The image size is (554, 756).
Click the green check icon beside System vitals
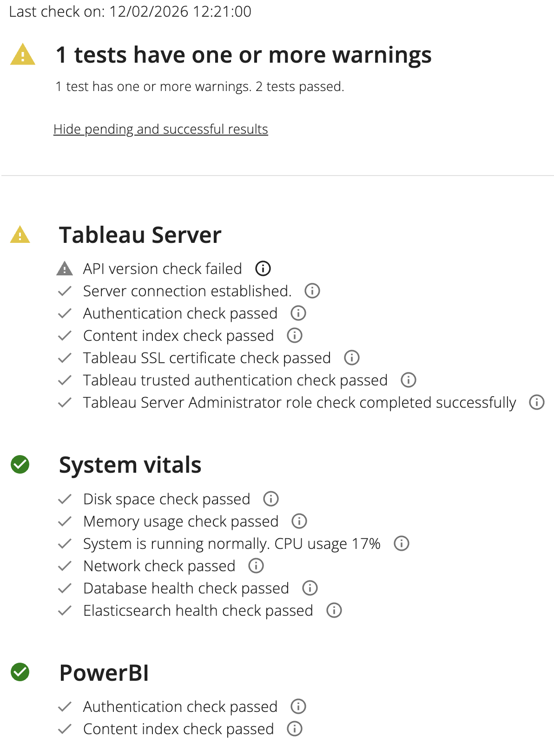click(20, 464)
